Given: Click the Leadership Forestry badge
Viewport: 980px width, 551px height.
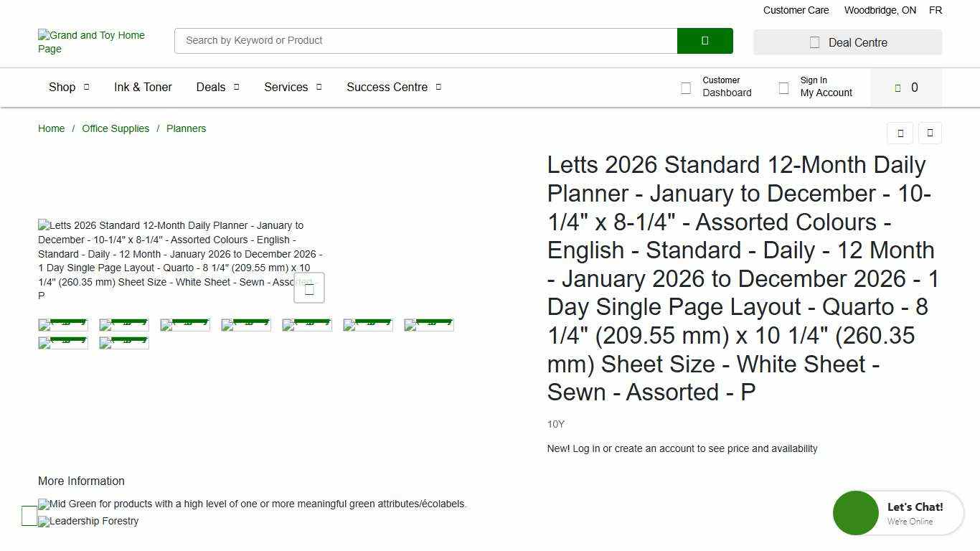Looking at the screenshot, I should coord(88,522).
